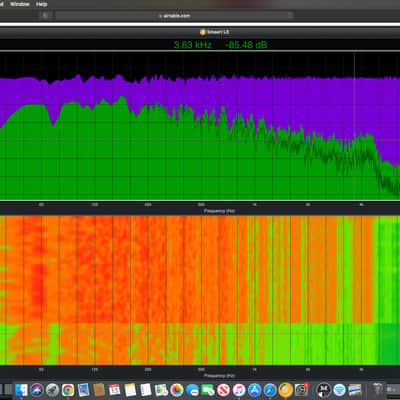
Task: Open the Trash in the dock
Action: (x=377, y=390)
